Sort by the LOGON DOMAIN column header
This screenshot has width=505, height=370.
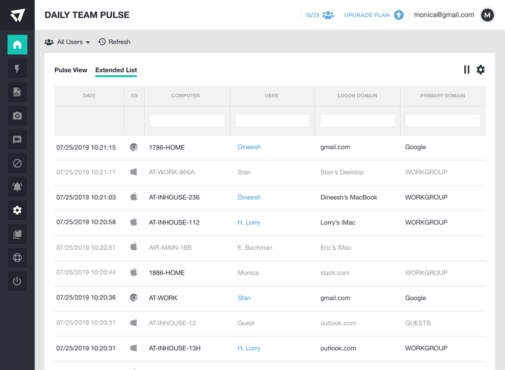pyautogui.click(x=357, y=96)
